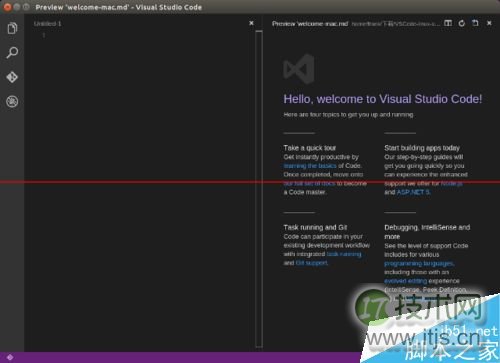Screen dimensions: 500x363
Task: Click the status bar icon at bottom left
Action: coord(10,357)
